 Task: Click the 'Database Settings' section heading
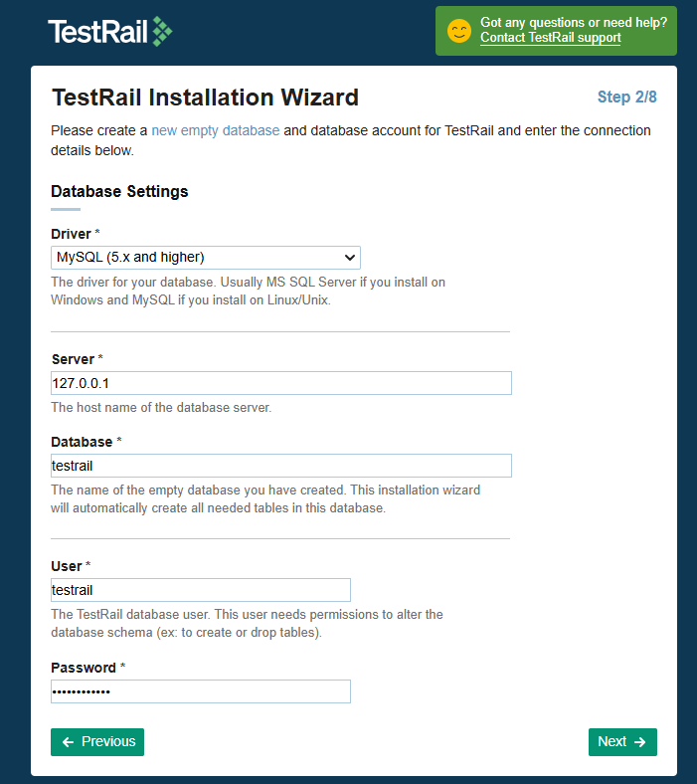[119, 191]
